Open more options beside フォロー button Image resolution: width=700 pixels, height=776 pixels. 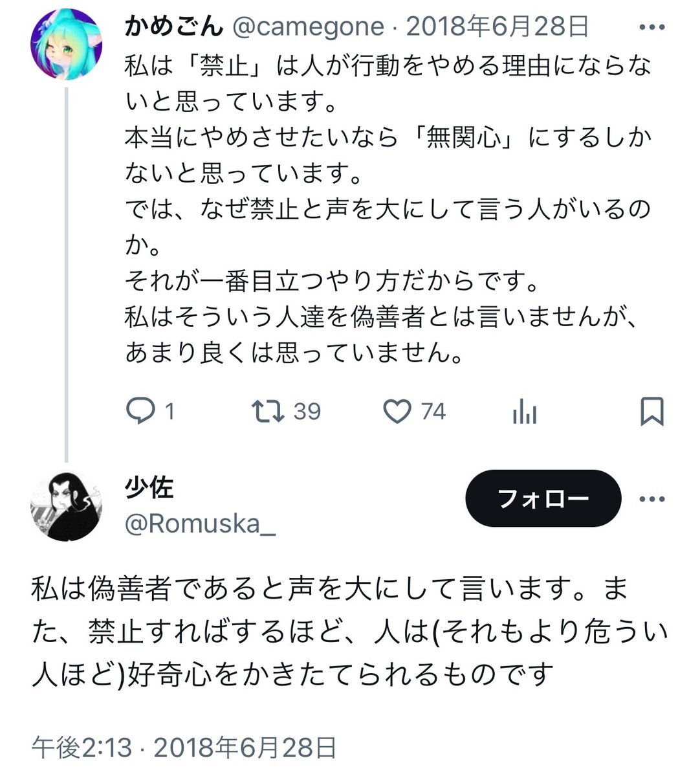(651, 499)
